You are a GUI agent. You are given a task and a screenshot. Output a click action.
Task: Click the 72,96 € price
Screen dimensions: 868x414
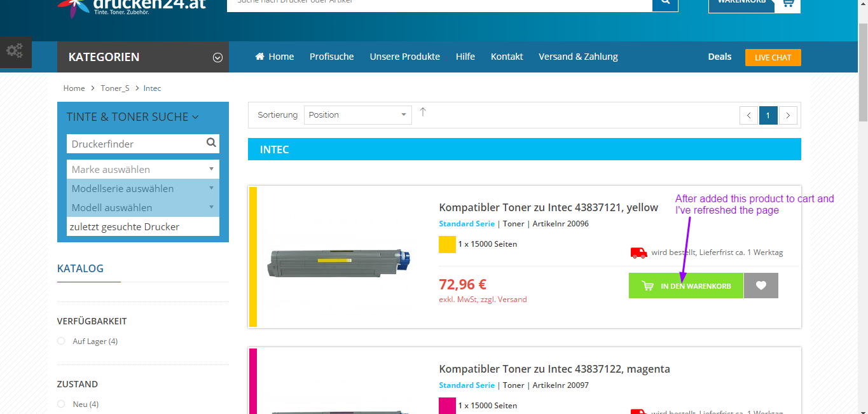click(x=463, y=284)
